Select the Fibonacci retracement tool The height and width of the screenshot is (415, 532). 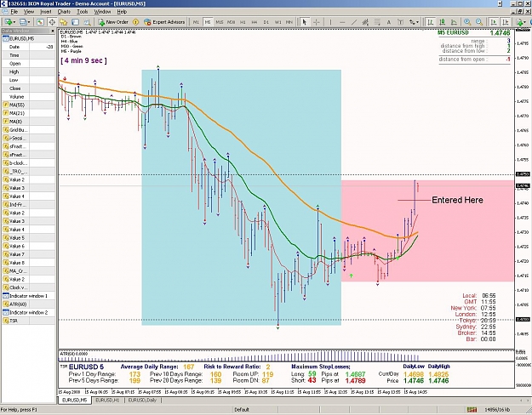point(377,22)
